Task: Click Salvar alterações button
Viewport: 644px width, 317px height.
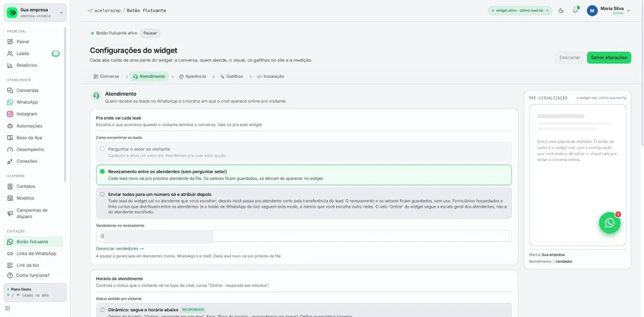Action: pos(609,58)
